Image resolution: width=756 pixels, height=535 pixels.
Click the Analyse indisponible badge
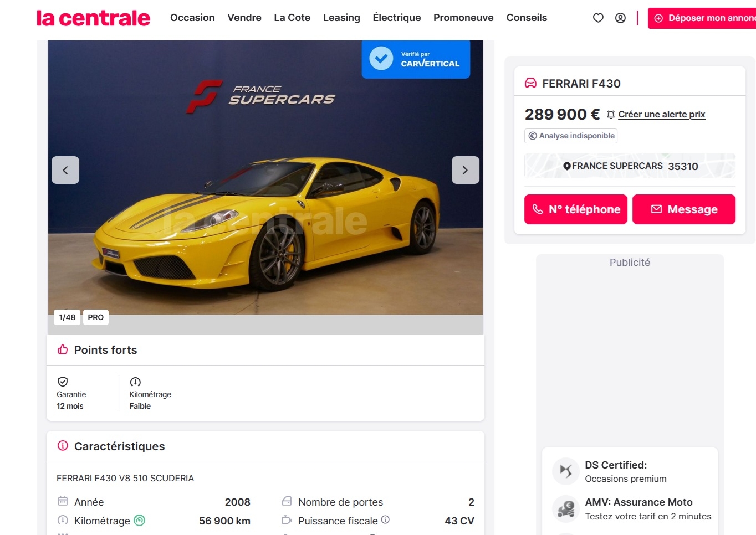coord(571,136)
